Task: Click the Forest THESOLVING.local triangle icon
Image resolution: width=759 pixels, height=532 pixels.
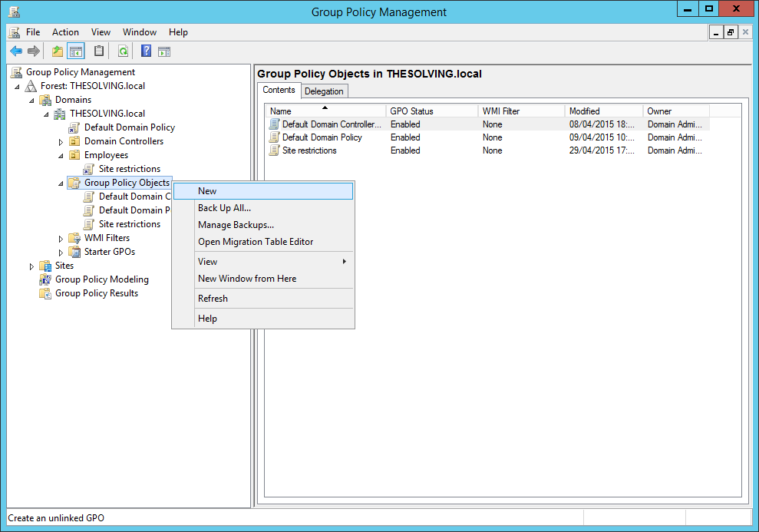Action: coord(31,86)
